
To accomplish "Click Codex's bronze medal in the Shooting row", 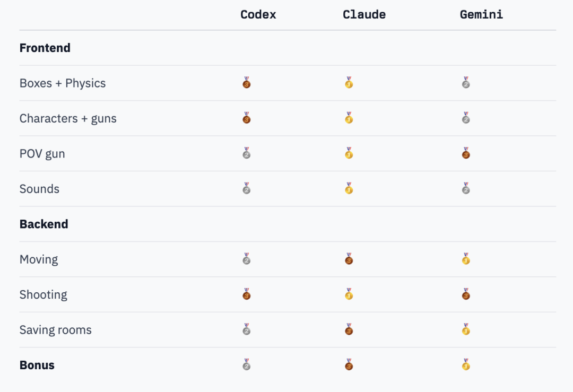I will (x=246, y=294).
